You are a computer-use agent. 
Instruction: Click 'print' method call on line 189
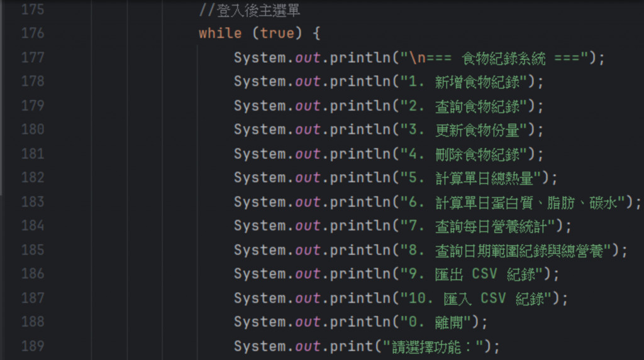click(351, 346)
